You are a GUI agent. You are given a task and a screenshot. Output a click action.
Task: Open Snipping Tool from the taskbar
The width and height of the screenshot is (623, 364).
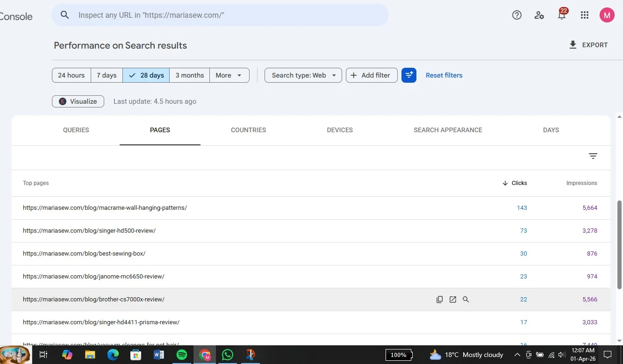[x=251, y=355]
